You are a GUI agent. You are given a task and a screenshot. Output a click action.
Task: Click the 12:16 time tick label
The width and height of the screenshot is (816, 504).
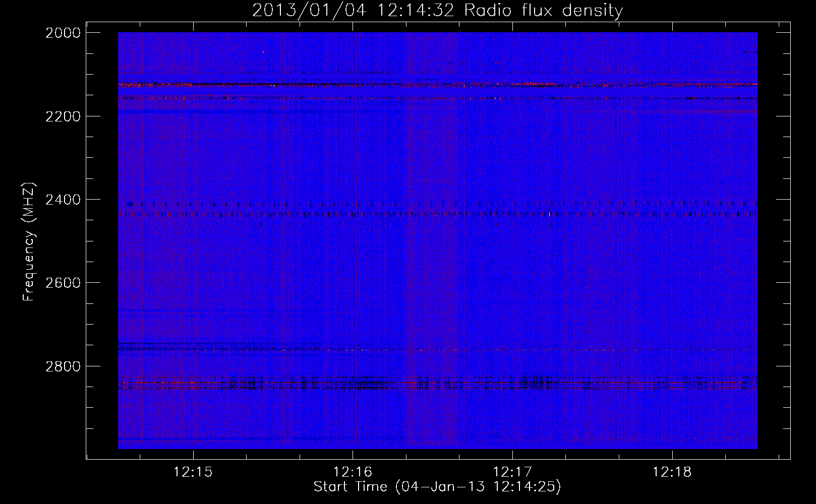pos(353,472)
